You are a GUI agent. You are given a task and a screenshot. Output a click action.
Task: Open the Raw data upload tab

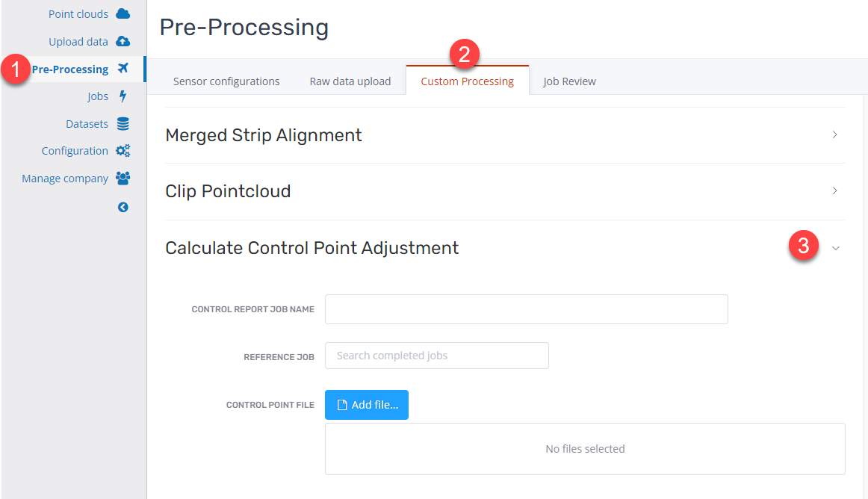tap(350, 81)
